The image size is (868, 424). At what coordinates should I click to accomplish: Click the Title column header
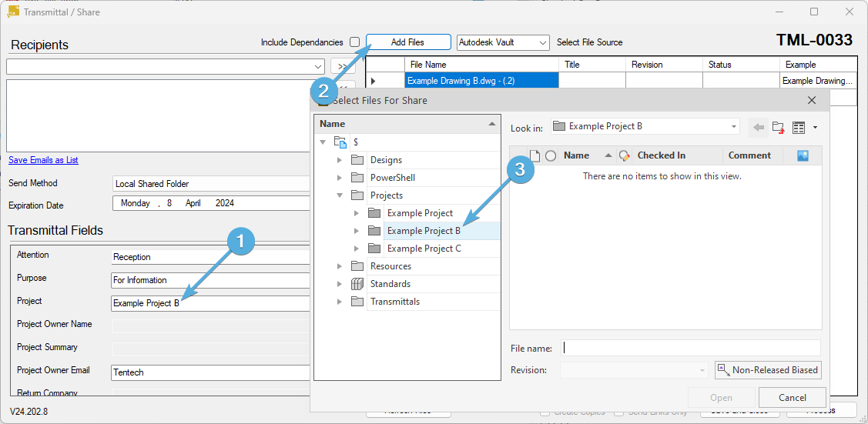[592, 65]
